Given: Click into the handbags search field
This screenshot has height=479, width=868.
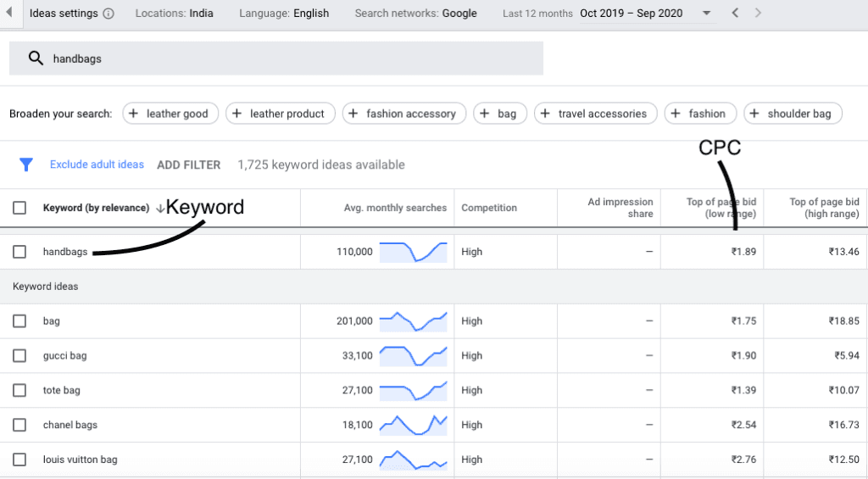Looking at the screenshot, I should (288, 58).
